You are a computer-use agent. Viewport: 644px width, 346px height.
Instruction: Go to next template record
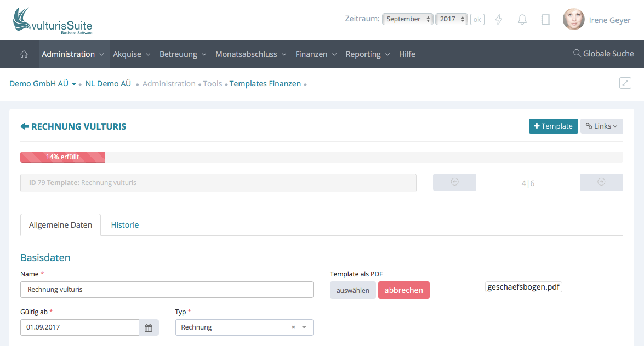click(x=601, y=182)
